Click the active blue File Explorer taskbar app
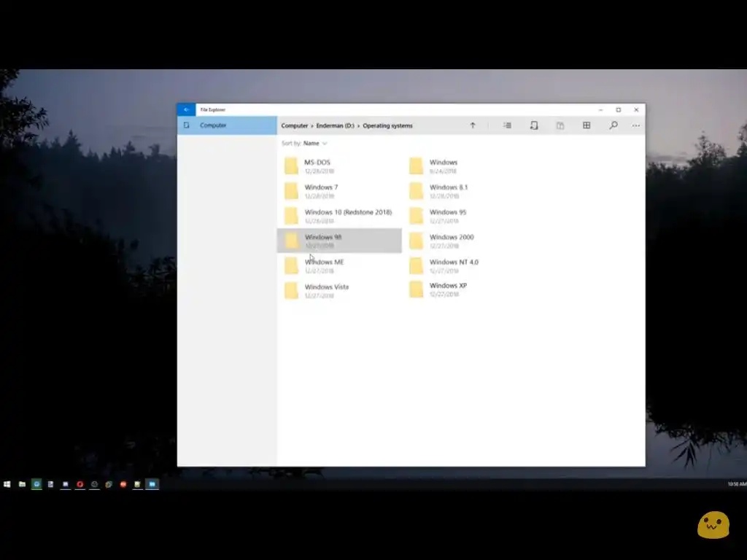 click(x=152, y=484)
